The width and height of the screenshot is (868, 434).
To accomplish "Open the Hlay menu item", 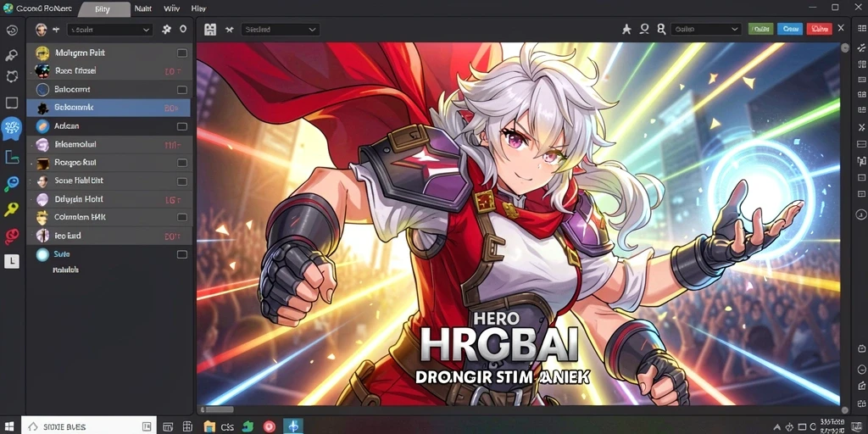I will 198,8.
